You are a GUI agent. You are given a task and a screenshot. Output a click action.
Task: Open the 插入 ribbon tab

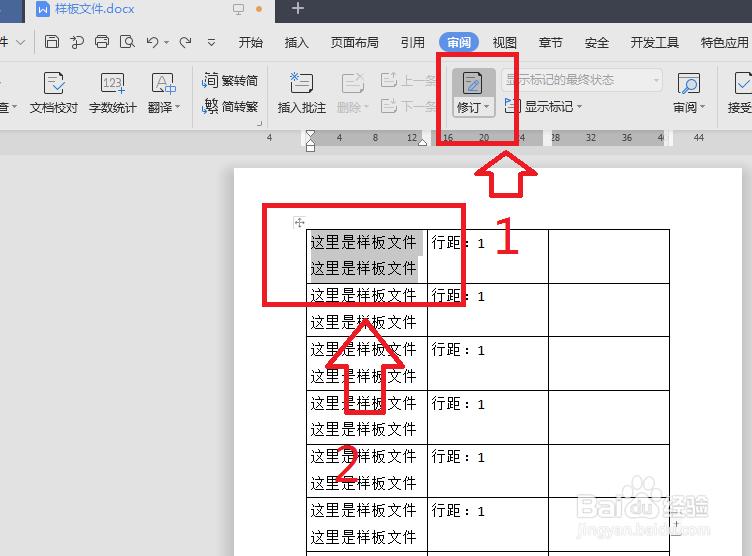pyautogui.click(x=296, y=43)
